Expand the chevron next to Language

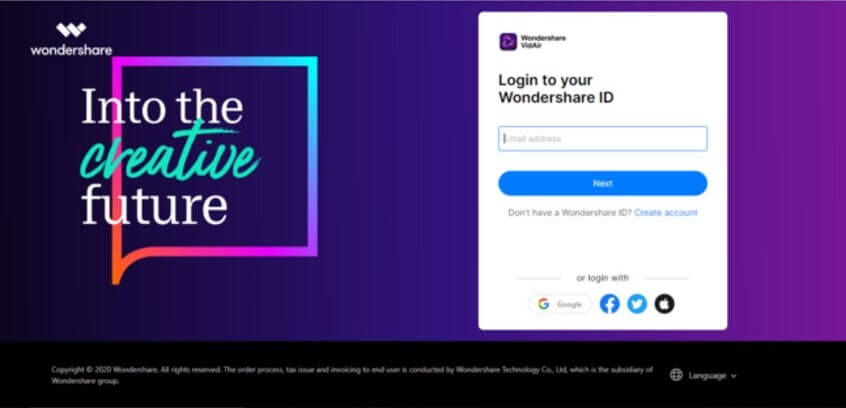point(733,376)
